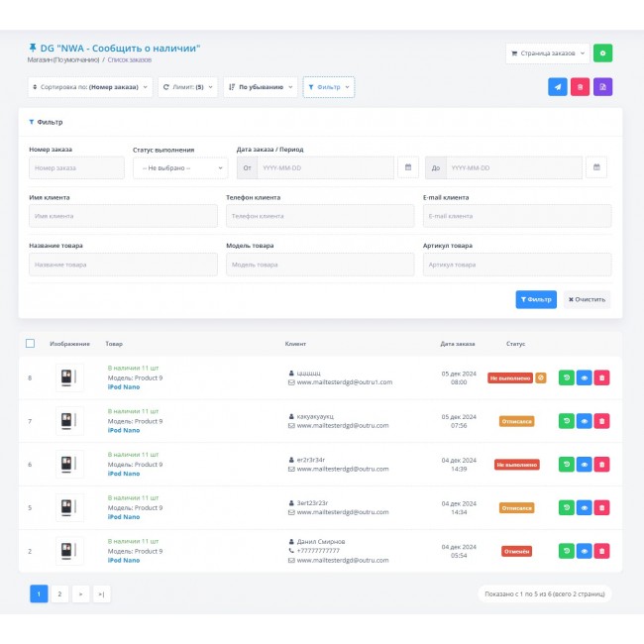Click the purple export file button

click(x=602, y=87)
